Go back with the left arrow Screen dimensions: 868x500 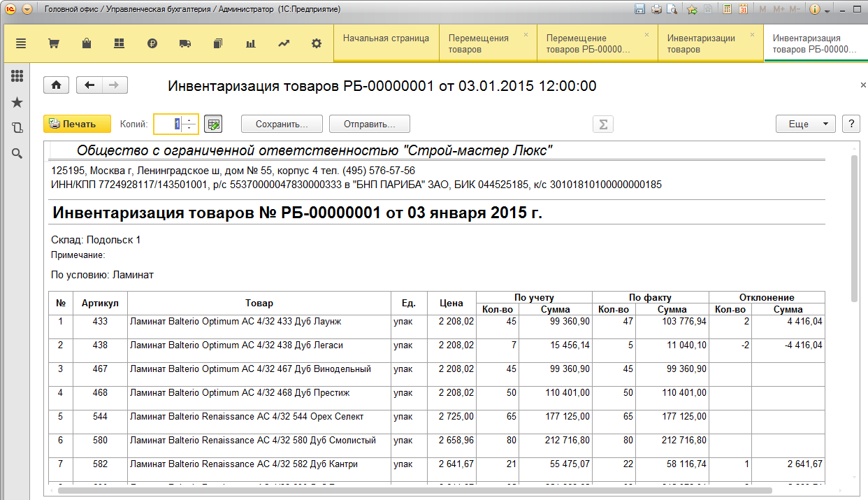pos(89,85)
